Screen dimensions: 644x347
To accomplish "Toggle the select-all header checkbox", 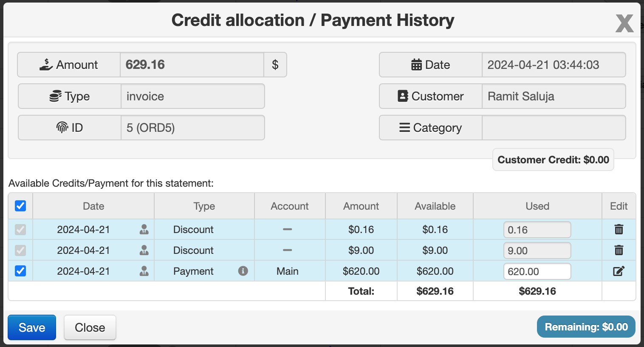I will pyautogui.click(x=20, y=206).
